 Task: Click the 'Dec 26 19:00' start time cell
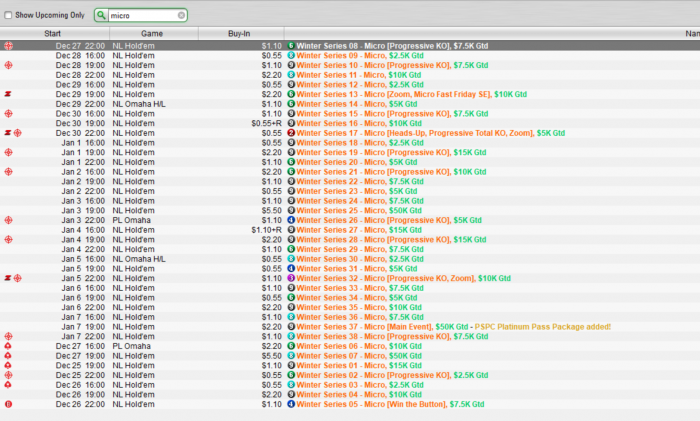click(80, 395)
